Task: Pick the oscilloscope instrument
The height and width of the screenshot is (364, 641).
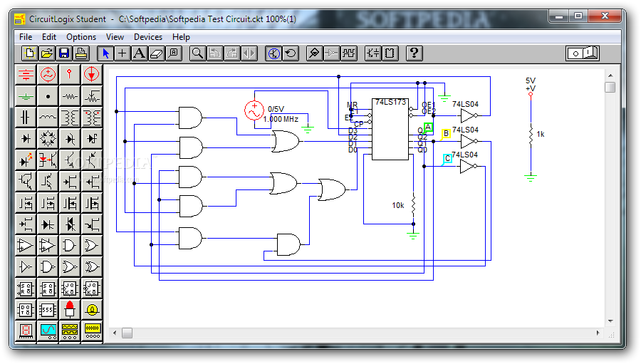Action: click(x=48, y=331)
